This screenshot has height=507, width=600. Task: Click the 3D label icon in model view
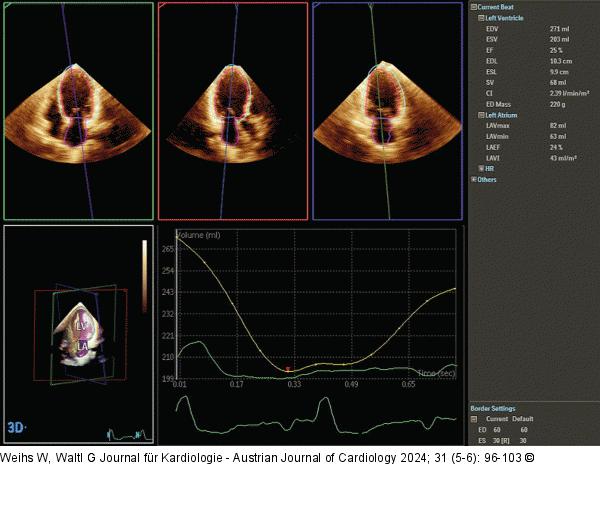[17, 427]
